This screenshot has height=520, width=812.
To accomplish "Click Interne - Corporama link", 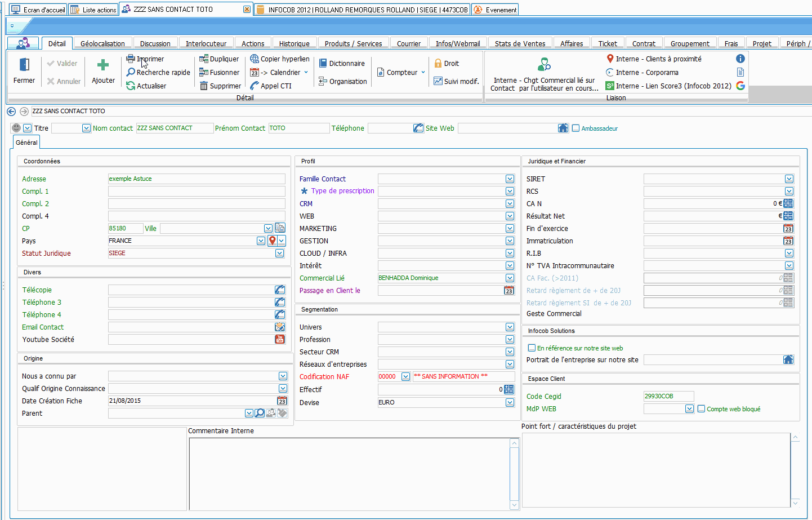I will [646, 72].
